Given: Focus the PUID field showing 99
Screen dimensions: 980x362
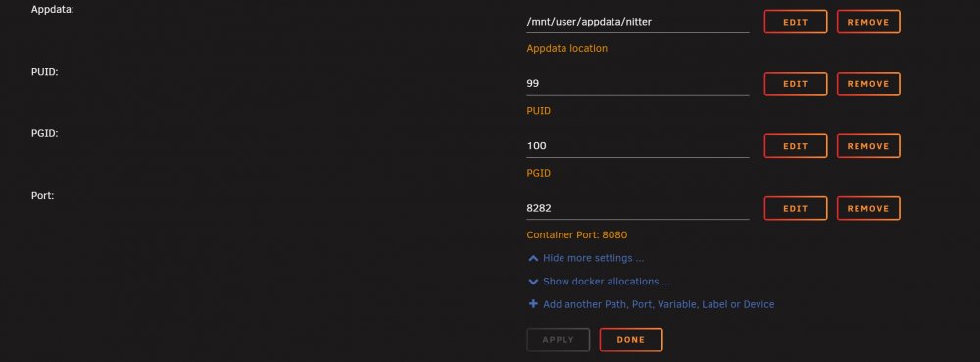Looking at the screenshot, I should (638, 83).
